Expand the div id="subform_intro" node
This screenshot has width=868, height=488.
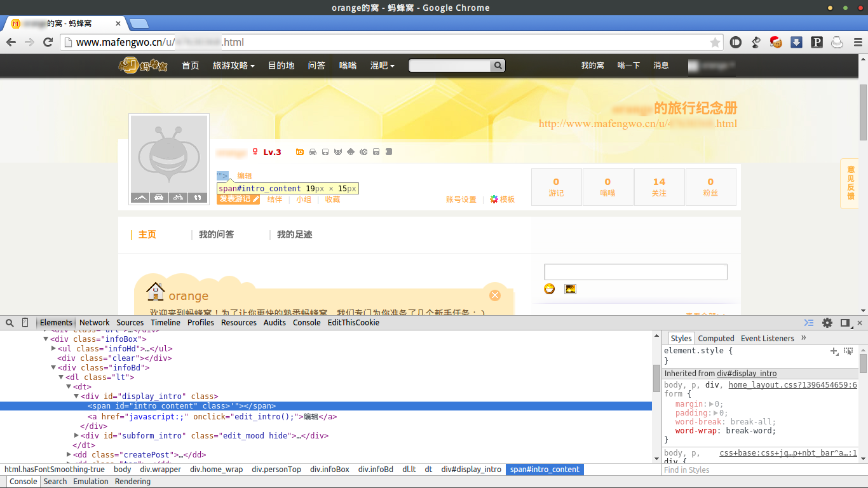click(x=76, y=436)
